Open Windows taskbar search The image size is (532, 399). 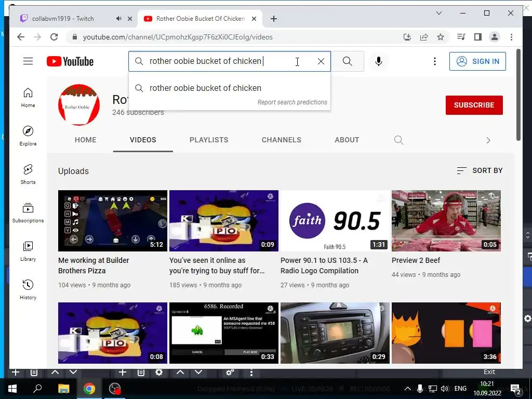click(37, 389)
